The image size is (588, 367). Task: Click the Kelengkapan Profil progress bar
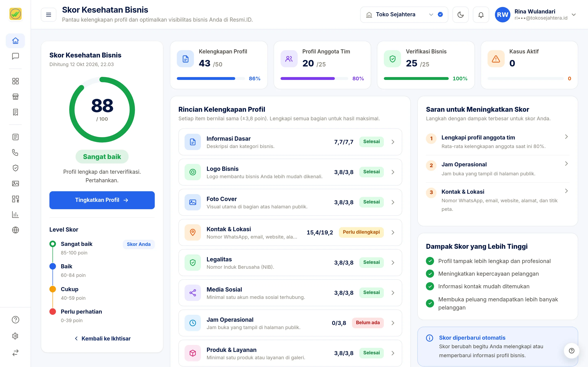pos(211,78)
